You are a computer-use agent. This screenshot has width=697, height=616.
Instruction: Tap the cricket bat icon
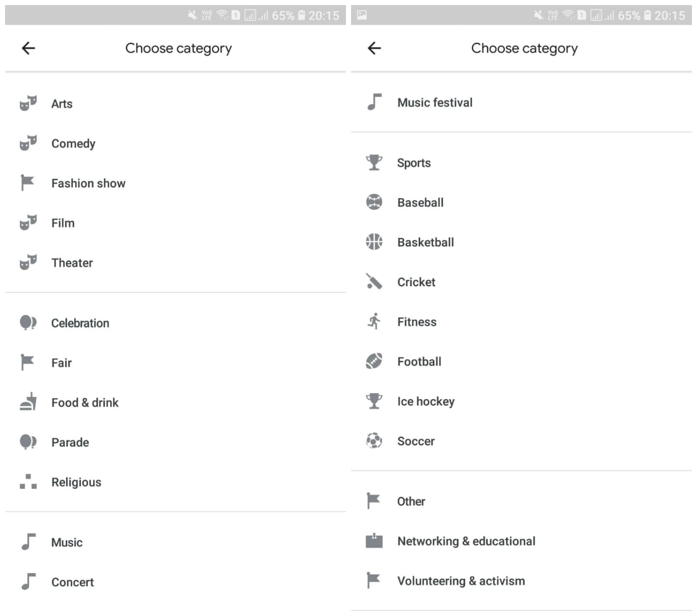click(x=374, y=282)
